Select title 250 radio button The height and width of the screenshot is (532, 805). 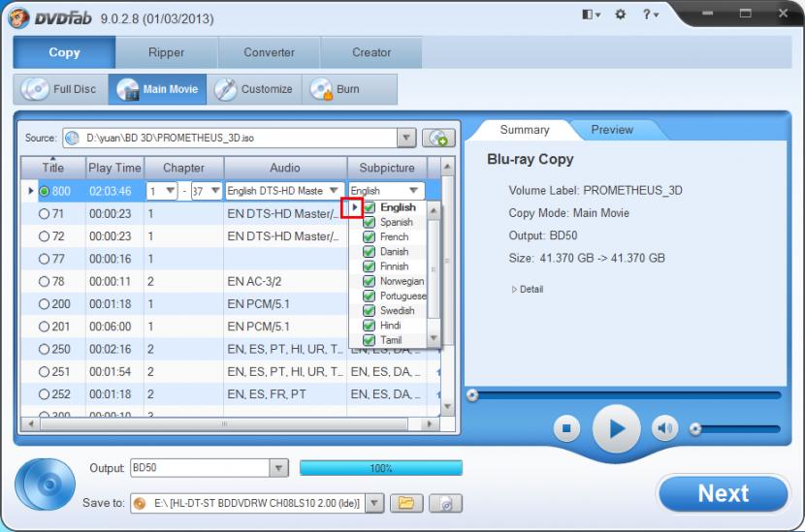(45, 350)
